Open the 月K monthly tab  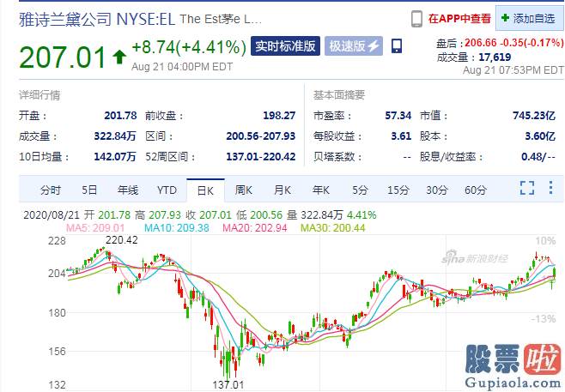tap(282, 190)
